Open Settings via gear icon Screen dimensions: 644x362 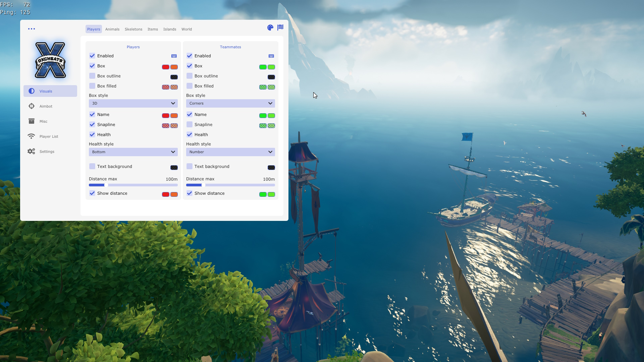32,152
